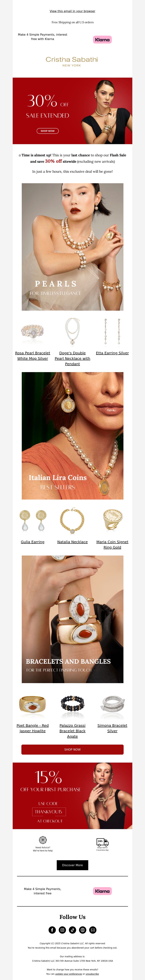Screen dimensions: 145x980
Task: Click the email envelope icon
Action: [93, 930]
